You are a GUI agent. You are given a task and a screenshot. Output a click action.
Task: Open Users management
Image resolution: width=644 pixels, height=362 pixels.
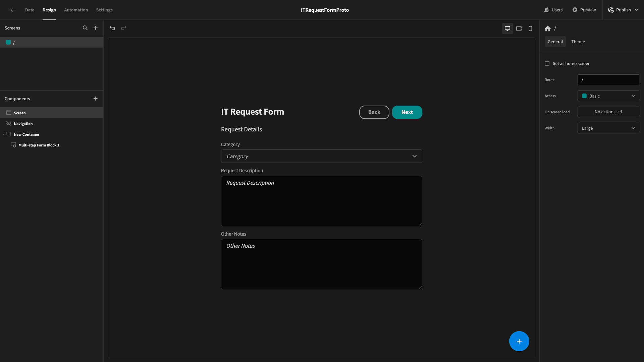[553, 10]
